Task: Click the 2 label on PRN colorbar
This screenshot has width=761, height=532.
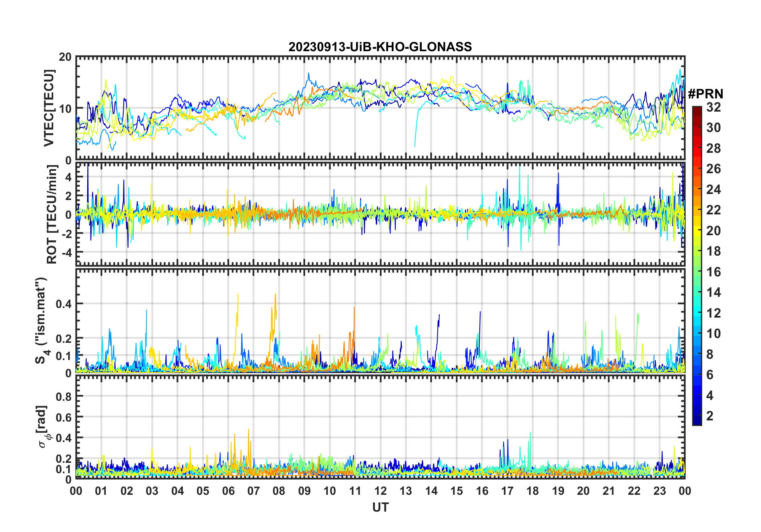Action: (x=710, y=416)
